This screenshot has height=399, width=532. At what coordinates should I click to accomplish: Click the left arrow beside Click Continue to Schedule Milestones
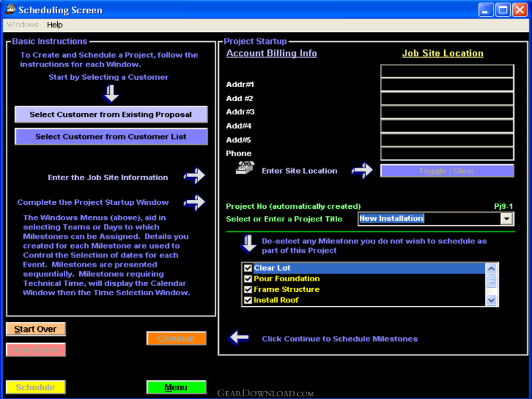[x=238, y=338]
